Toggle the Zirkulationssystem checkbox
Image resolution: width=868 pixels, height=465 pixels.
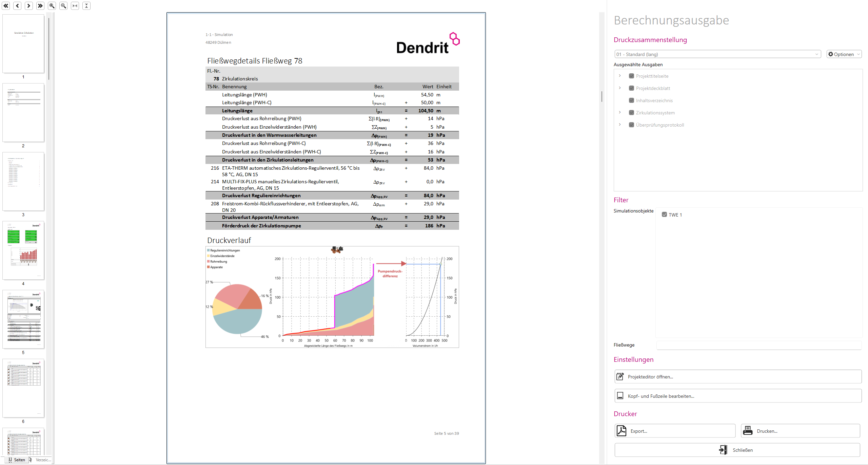631,113
